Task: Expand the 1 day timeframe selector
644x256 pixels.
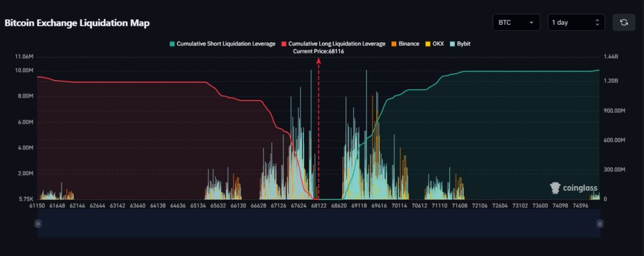Action: tap(575, 22)
